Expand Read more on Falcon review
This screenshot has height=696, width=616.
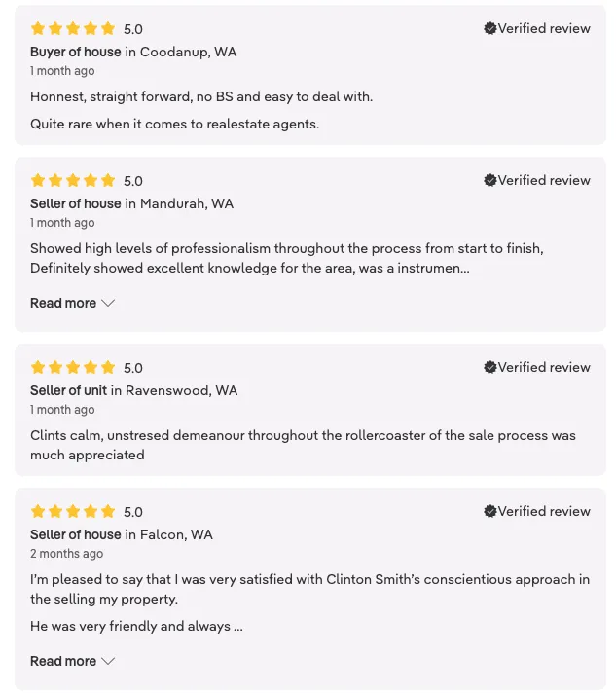(x=63, y=661)
